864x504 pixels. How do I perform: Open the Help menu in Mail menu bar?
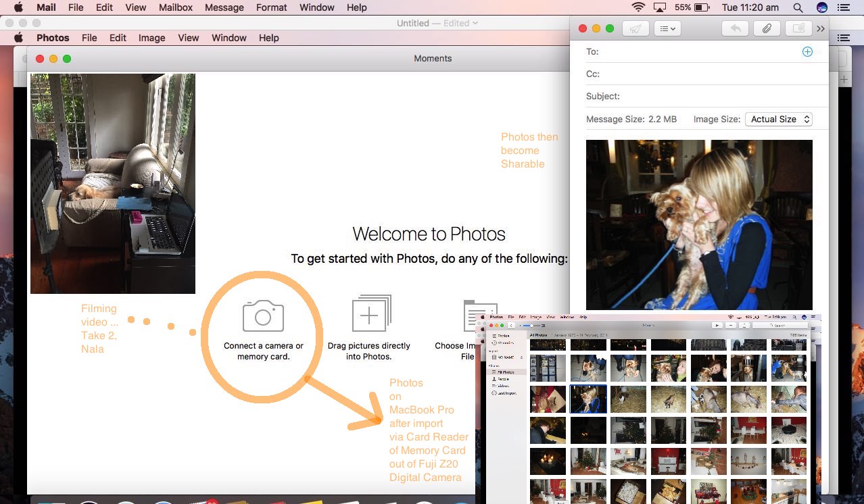coord(356,7)
